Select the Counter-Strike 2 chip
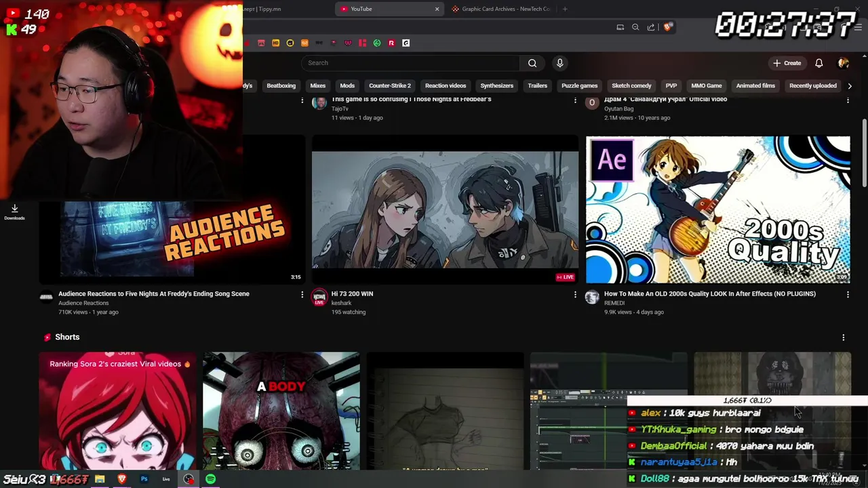The image size is (868, 488). 390,85
